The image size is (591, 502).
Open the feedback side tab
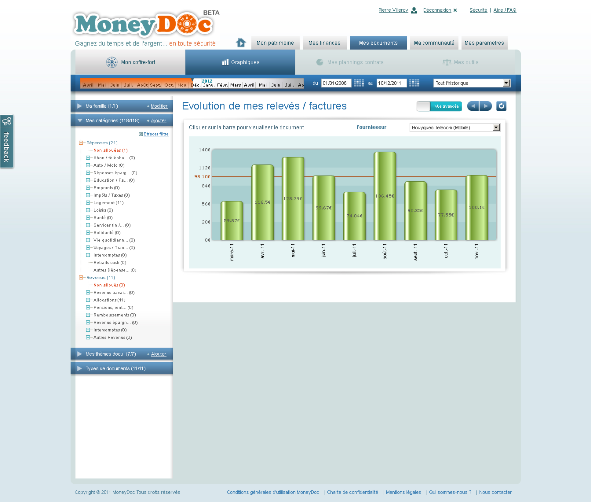[x=6, y=141]
